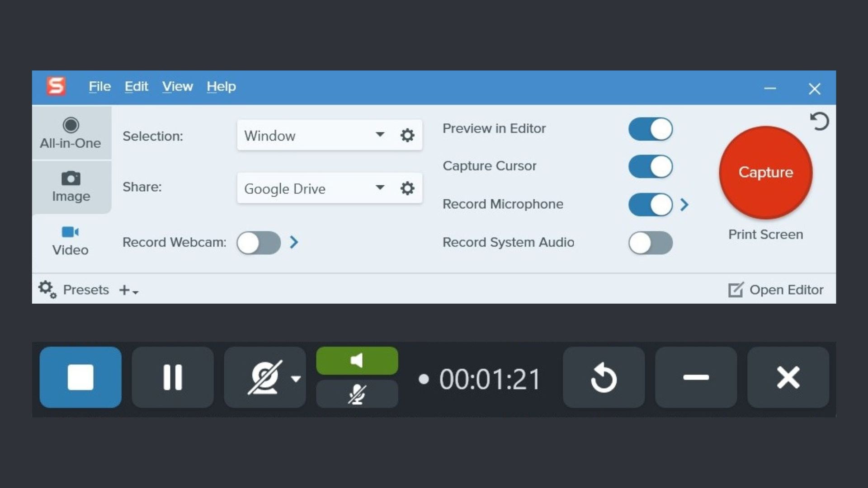
Task: Toggle system audio green speaker button
Action: (357, 361)
